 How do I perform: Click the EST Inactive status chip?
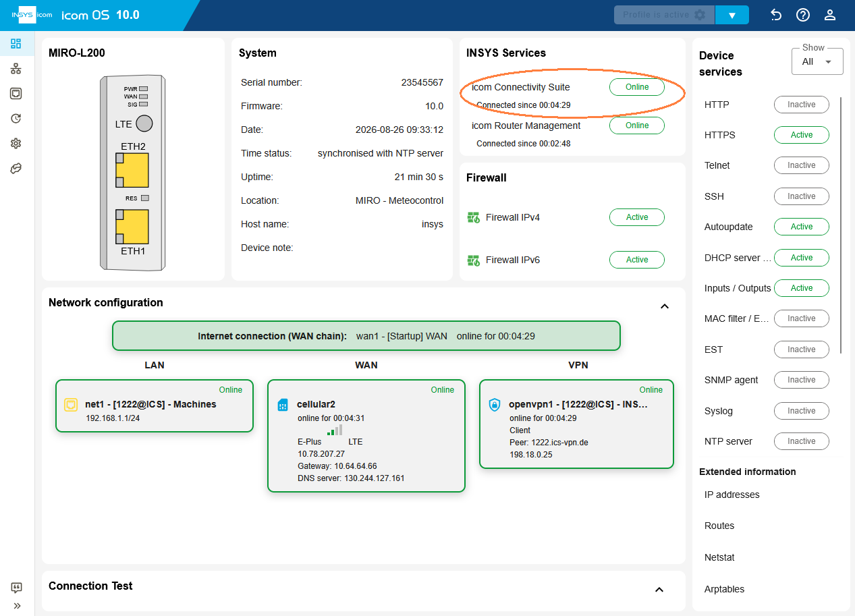[801, 349]
